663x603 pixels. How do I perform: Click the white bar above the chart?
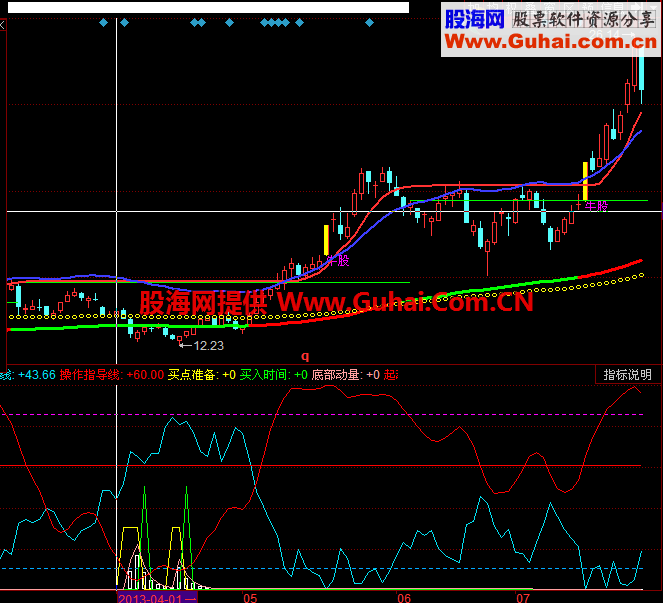click(208, 8)
